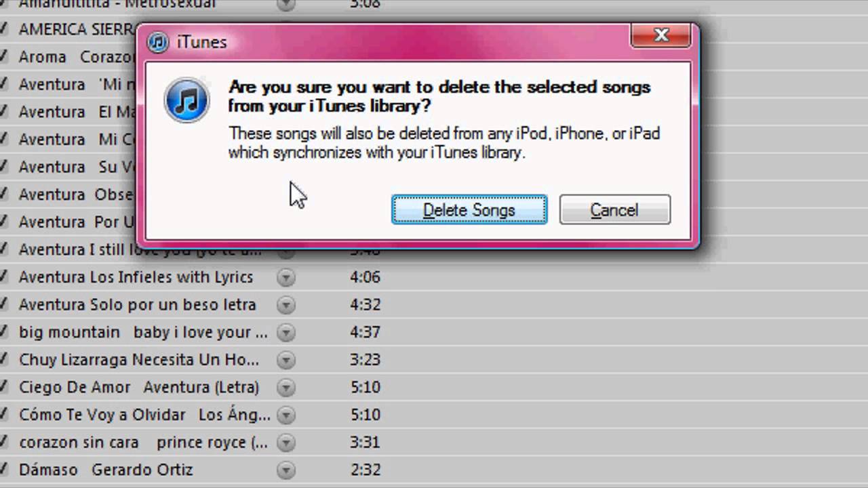Open arrow menu for Aventura Solo por un beso letra
This screenshot has height=488, width=868.
coord(286,305)
